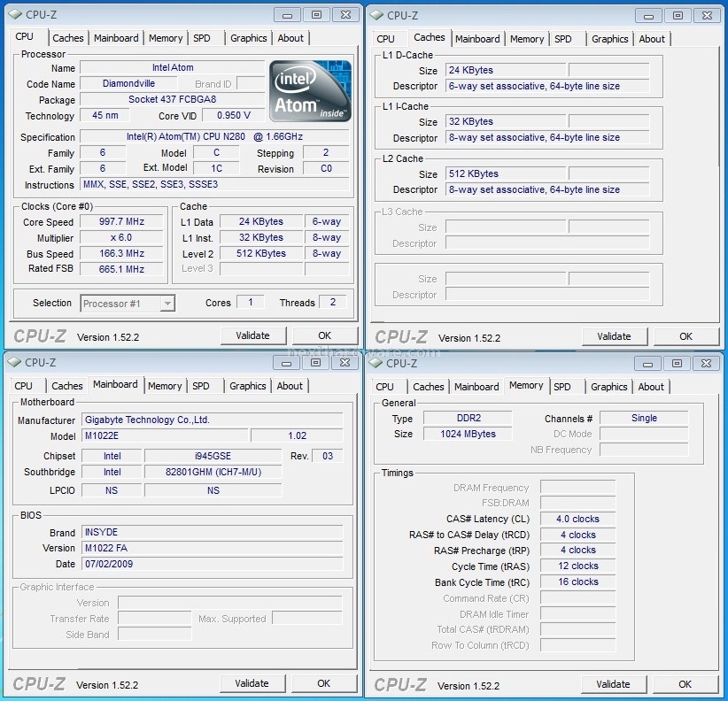Open About tab in top-left CPU window
Viewport: 728px width, 701px height.
[290, 38]
